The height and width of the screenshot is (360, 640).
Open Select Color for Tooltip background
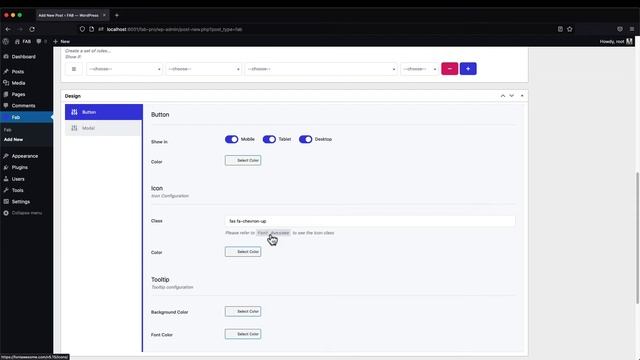(243, 311)
